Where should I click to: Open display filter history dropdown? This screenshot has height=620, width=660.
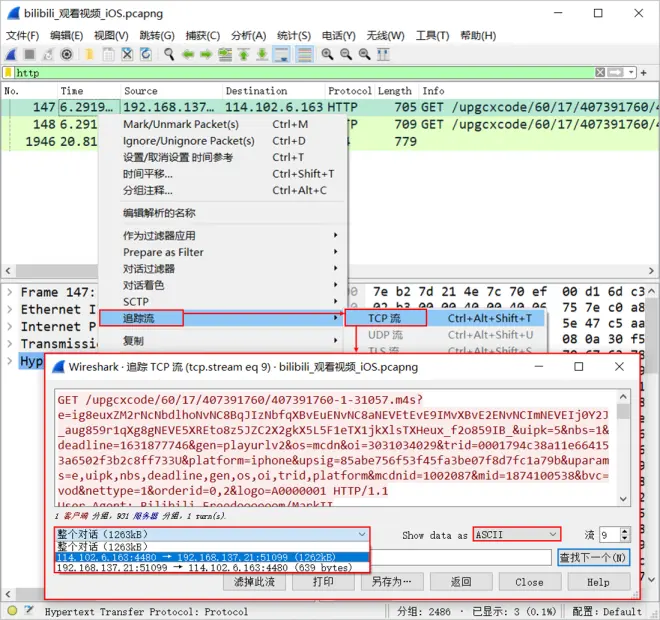point(631,72)
